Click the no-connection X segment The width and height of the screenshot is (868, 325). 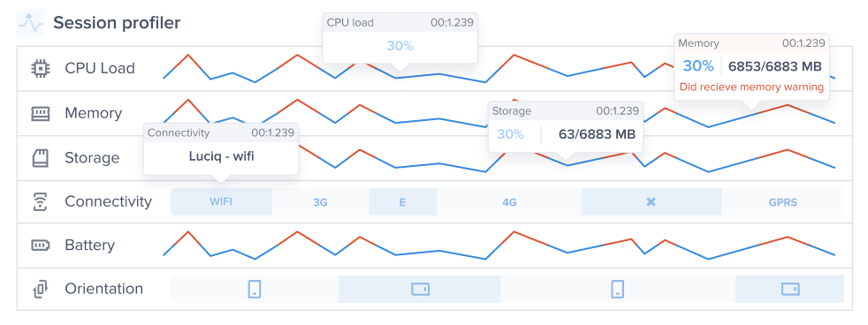[651, 201]
